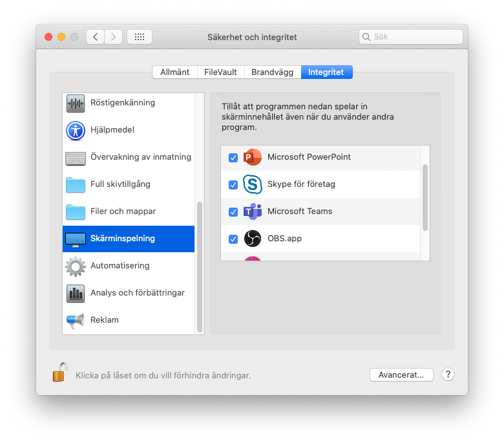
Task: Uncheck the Microsoft PowerPoint checkbox
Action: 233,157
